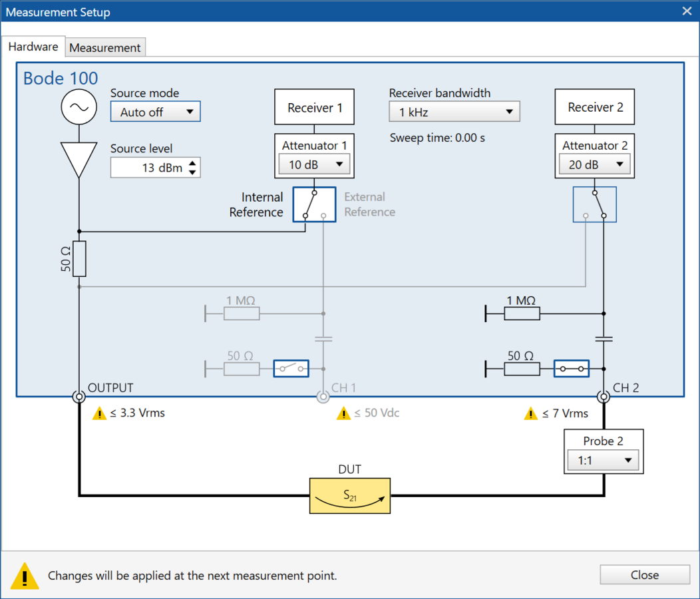Click the large warning icon in footer

pos(25,576)
